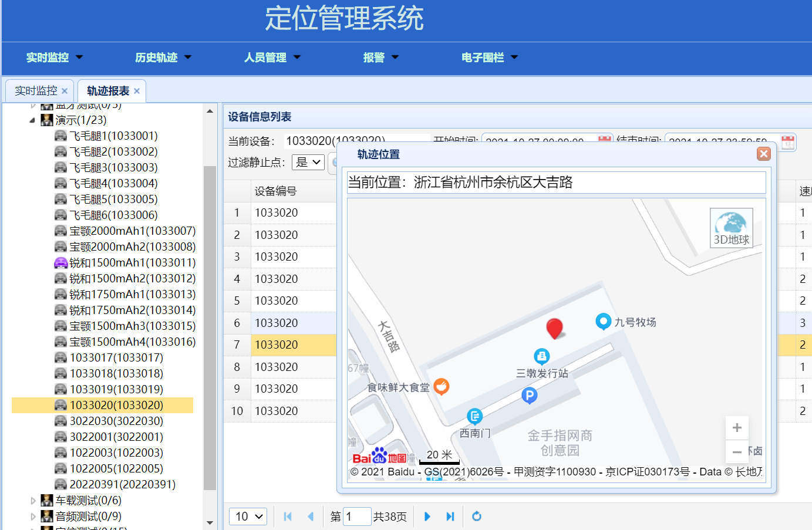Click the page number input field
812x530 pixels.
356,517
